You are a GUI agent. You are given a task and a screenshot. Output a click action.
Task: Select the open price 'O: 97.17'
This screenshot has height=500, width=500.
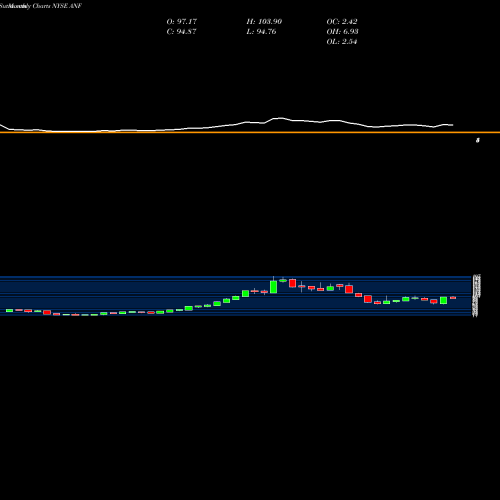click(182, 21)
